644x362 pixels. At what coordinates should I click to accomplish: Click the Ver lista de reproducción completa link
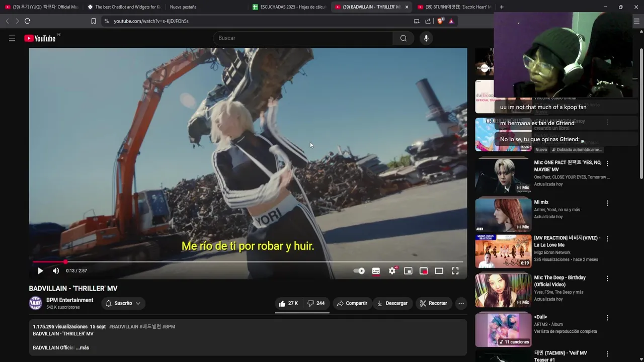(x=566, y=332)
